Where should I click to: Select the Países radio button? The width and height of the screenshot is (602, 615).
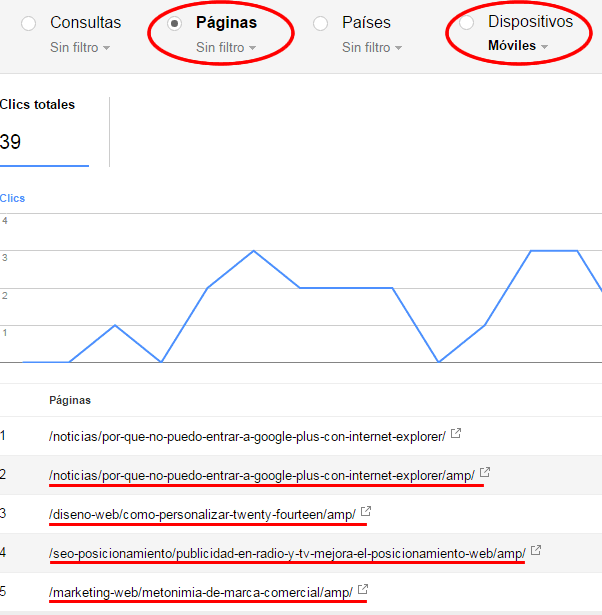pos(320,24)
